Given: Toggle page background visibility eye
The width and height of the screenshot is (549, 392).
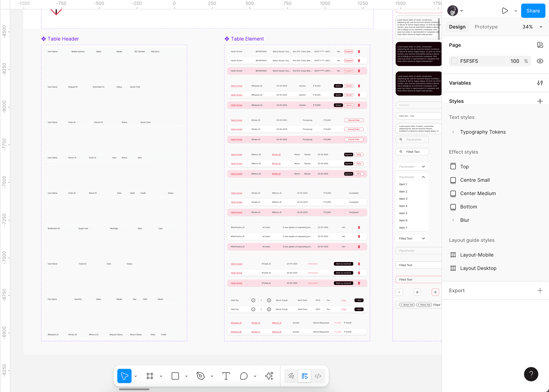Looking at the screenshot, I should (540, 61).
